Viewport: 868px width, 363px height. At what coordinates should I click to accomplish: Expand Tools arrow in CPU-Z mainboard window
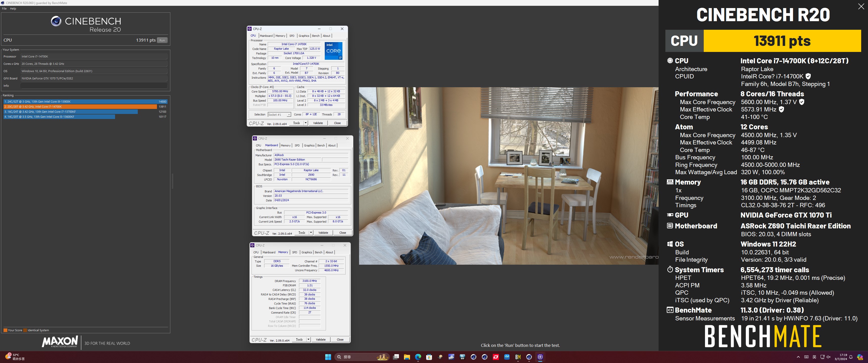point(311,233)
